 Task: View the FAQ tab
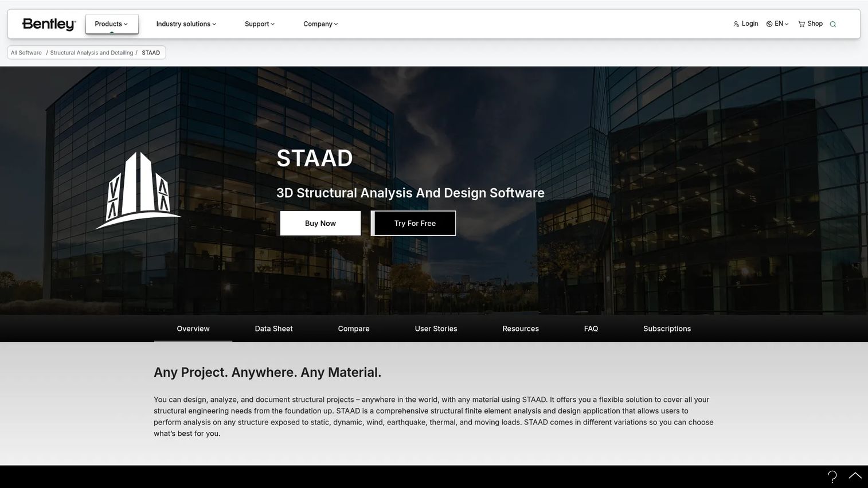point(591,329)
